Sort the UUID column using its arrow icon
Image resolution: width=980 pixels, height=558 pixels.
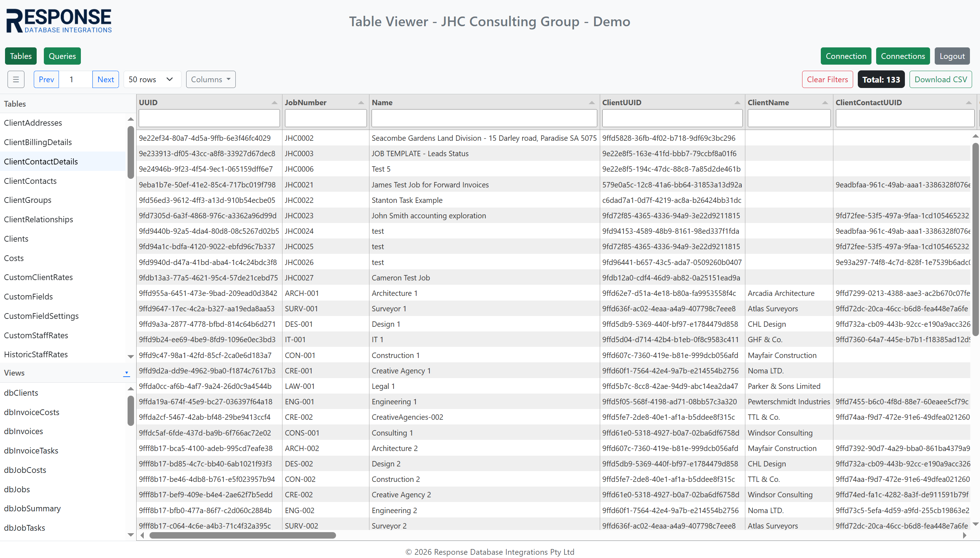coord(275,103)
